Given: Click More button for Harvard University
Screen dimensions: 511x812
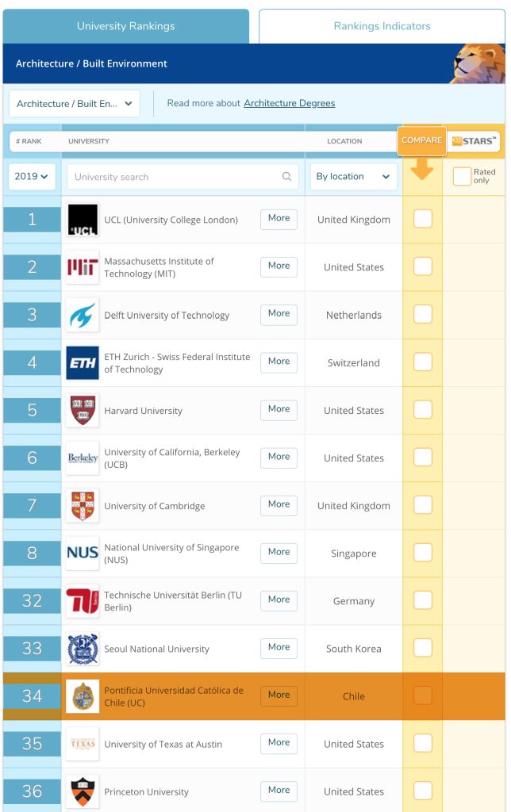Looking at the screenshot, I should coord(279,409).
